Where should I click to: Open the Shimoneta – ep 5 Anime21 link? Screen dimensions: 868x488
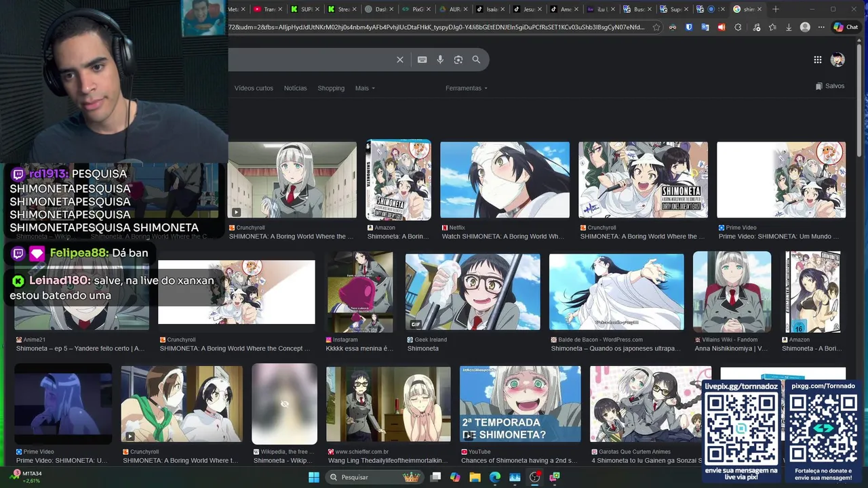tap(81, 348)
